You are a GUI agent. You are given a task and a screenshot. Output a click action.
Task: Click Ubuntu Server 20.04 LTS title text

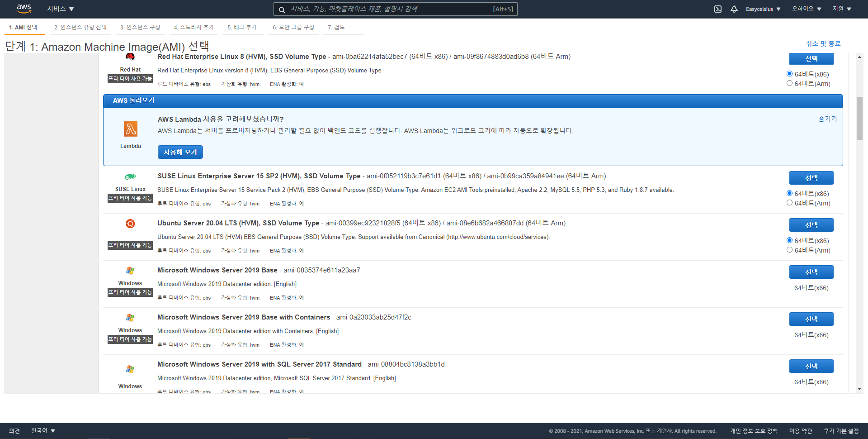tap(238, 223)
